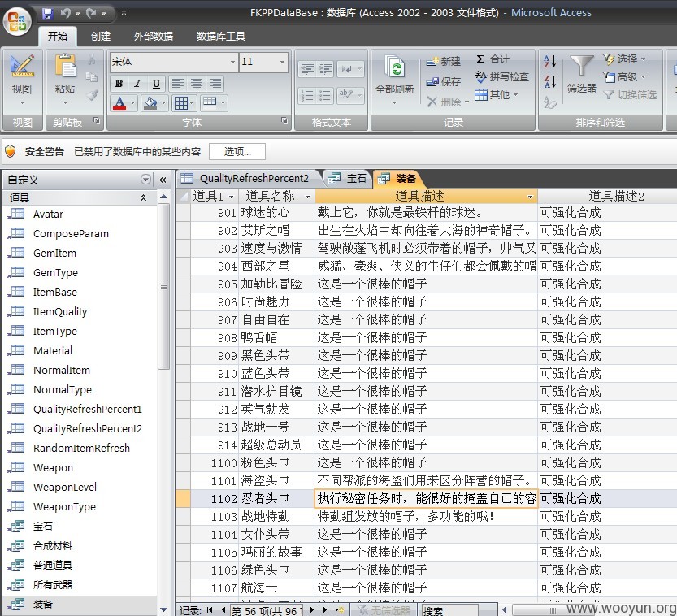Click 保存 save record
This screenshot has height=616, width=677.
pyautogui.click(x=443, y=81)
